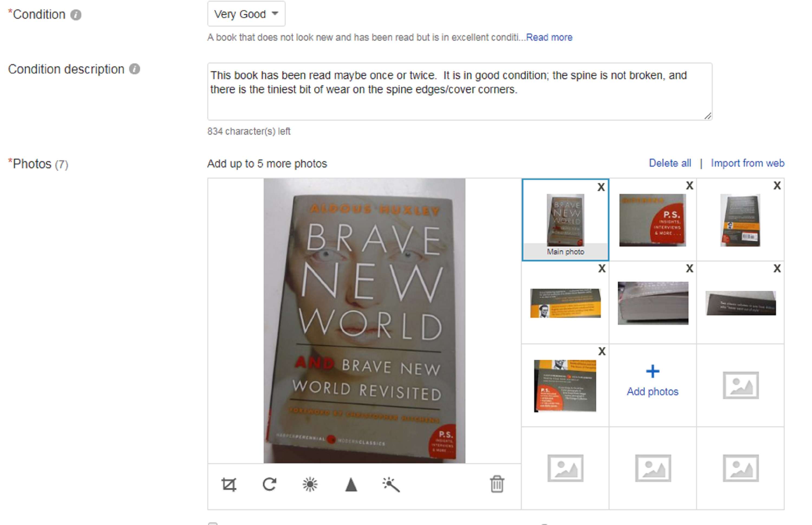Remove the page edges photo

[689, 268]
